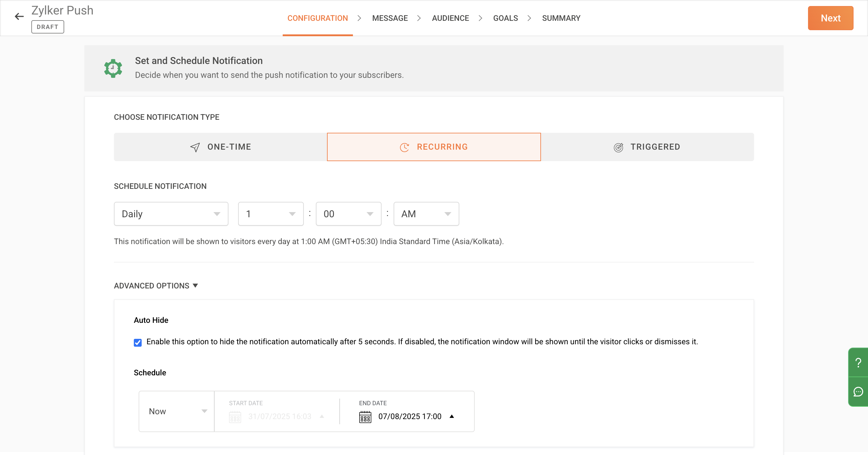Click the One-Time paper plane icon

[x=195, y=147]
